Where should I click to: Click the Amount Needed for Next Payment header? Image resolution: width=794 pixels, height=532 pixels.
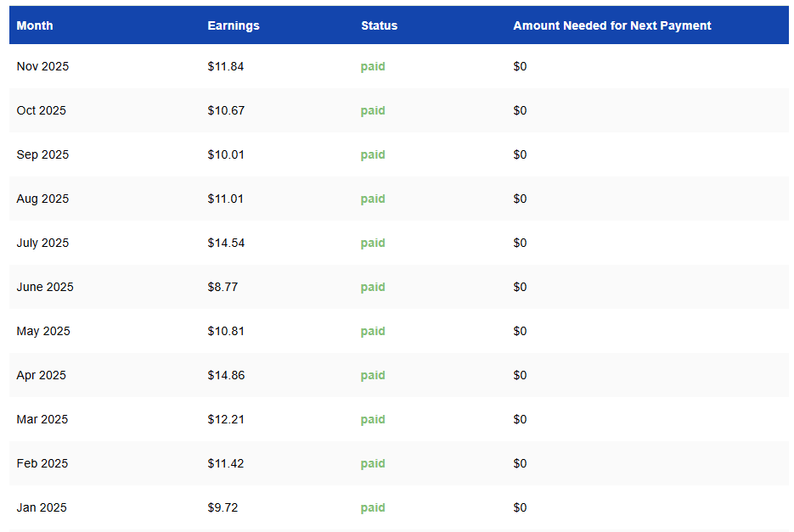[x=612, y=25]
